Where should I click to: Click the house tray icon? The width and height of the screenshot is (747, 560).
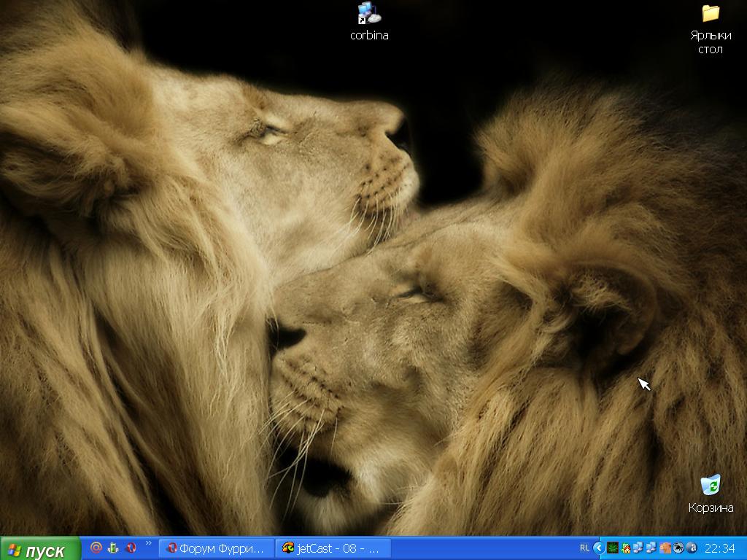coord(626,548)
